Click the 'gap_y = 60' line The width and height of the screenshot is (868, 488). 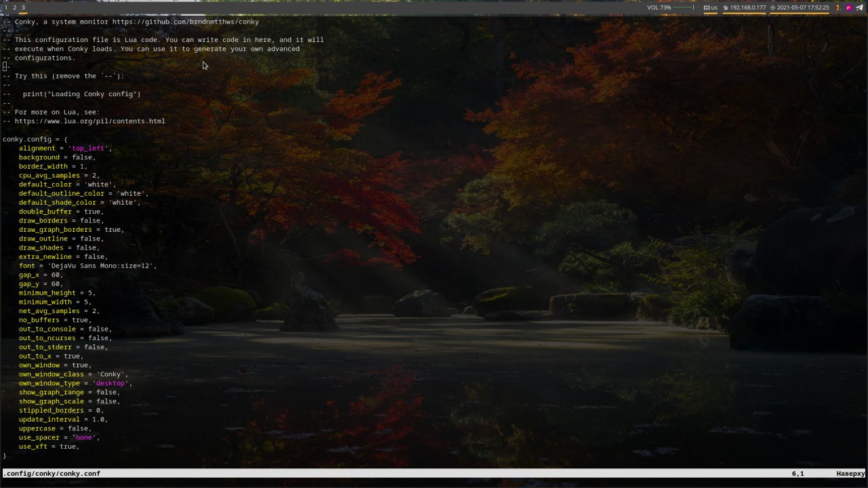point(41,284)
